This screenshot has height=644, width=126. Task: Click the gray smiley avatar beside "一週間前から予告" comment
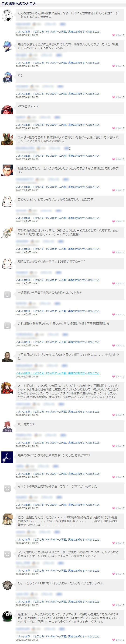coord(7,295)
